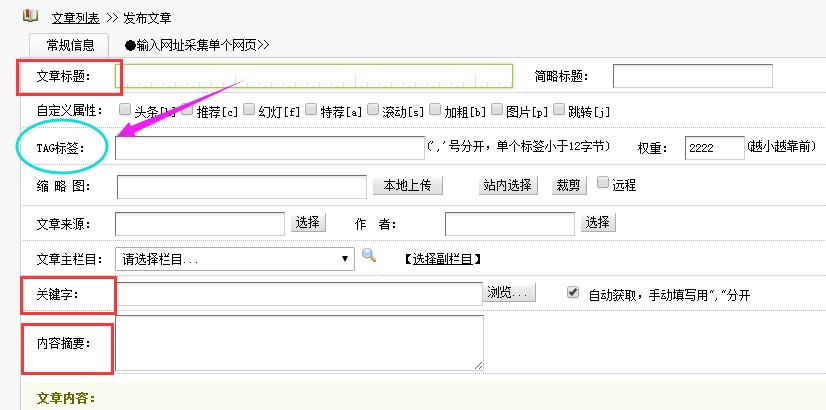Enable the 远程 thumbnail checkbox
826x410 pixels.
(x=603, y=183)
